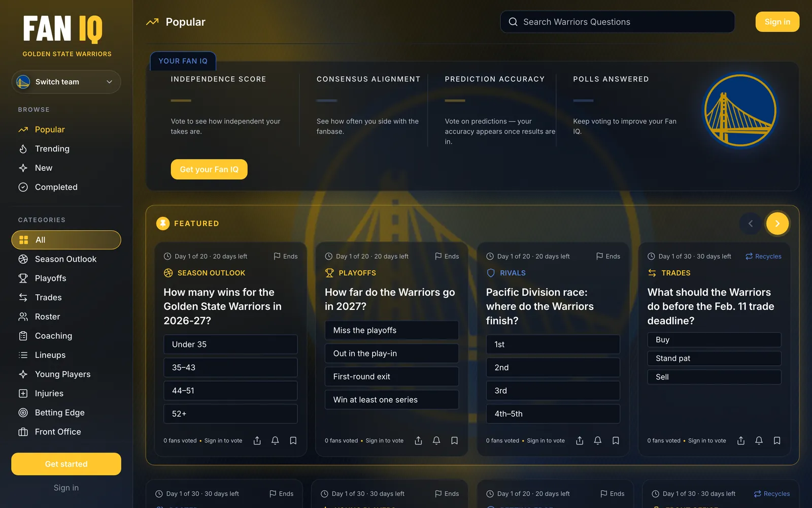The width and height of the screenshot is (812, 508).
Task: Click the sidebar Sign in link
Action: tap(66, 488)
